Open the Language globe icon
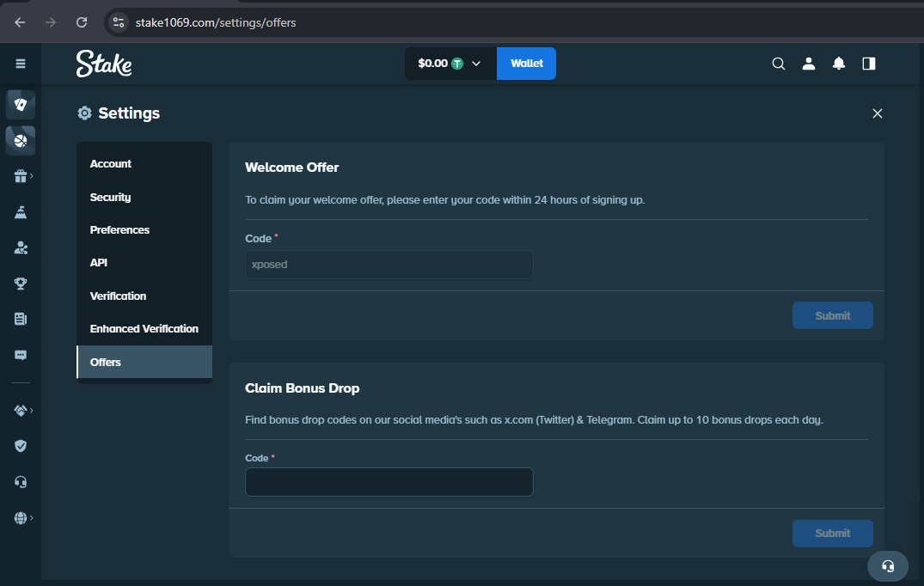This screenshot has height=586, width=924. [x=21, y=517]
